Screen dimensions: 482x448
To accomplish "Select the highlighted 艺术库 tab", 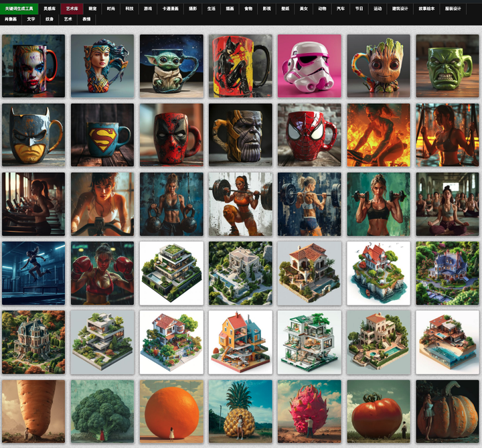I will (x=72, y=9).
